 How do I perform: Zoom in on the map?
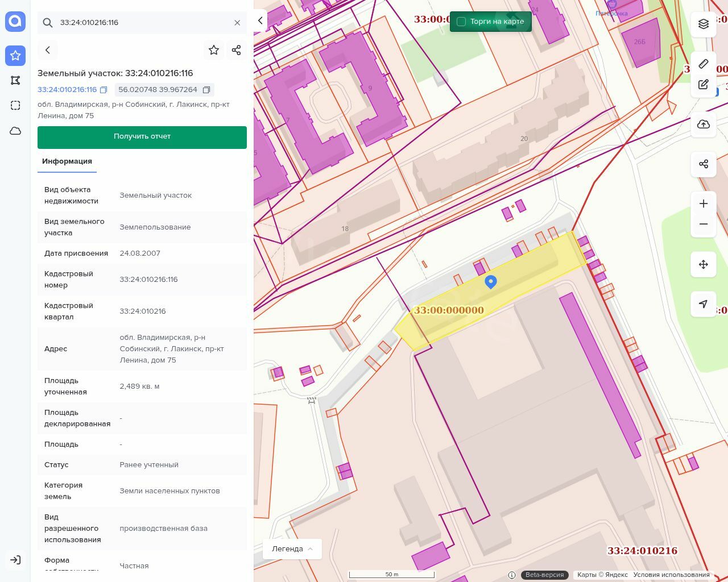pyautogui.click(x=704, y=203)
